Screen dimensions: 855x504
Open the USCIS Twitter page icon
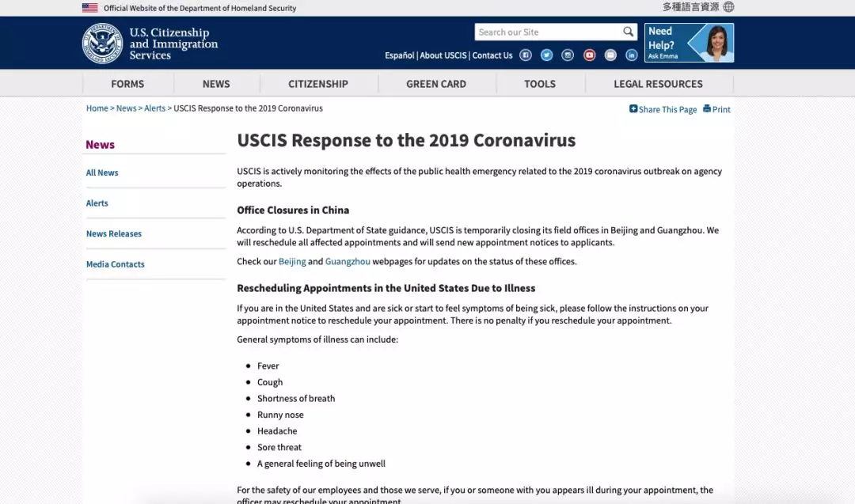tap(546, 55)
